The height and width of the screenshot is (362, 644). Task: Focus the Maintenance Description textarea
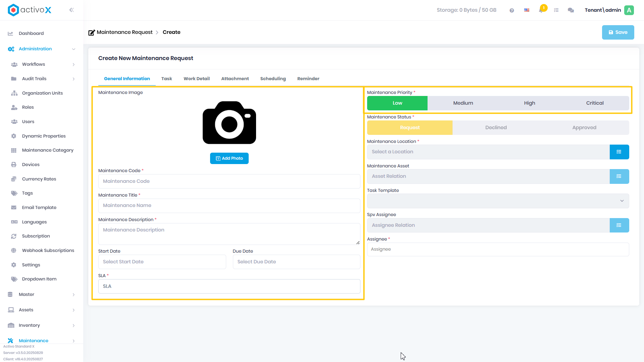click(229, 234)
